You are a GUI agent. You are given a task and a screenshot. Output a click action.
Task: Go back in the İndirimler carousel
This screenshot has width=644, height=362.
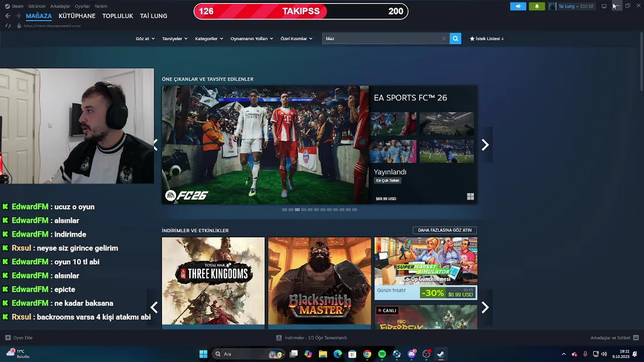click(x=154, y=307)
